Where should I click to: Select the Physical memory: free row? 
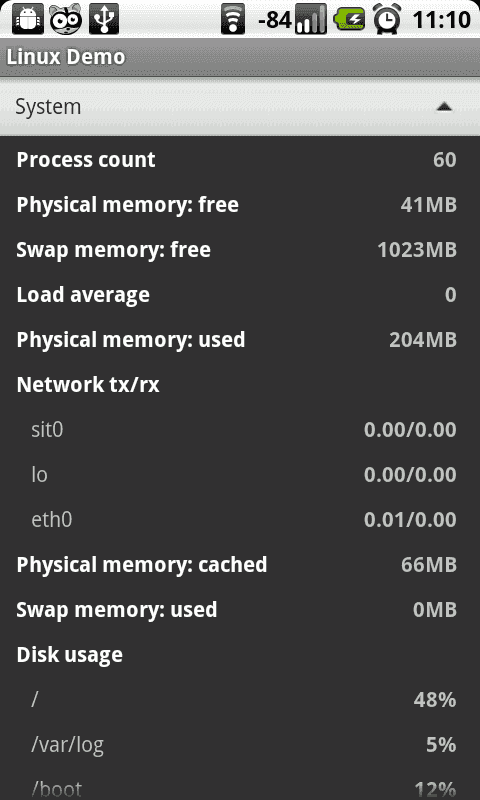240,205
